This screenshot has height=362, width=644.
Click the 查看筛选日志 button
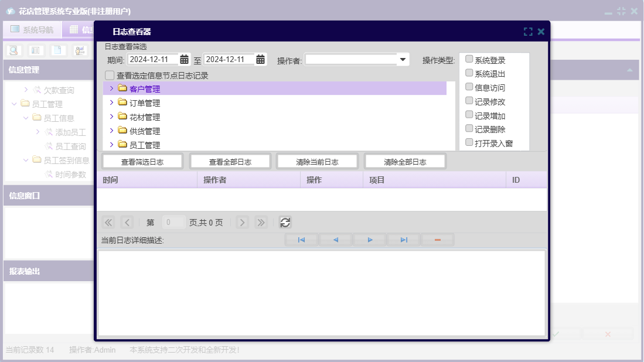click(142, 162)
